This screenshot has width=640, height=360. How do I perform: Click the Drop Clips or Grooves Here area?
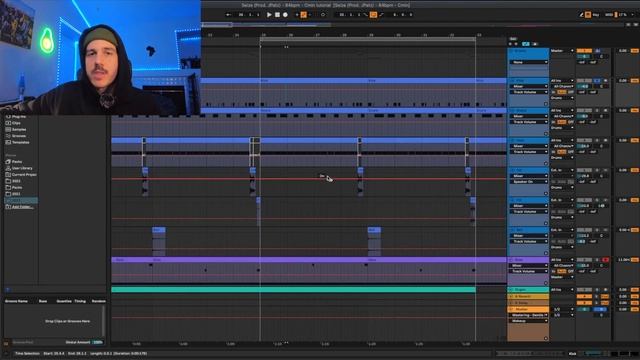[67, 321]
